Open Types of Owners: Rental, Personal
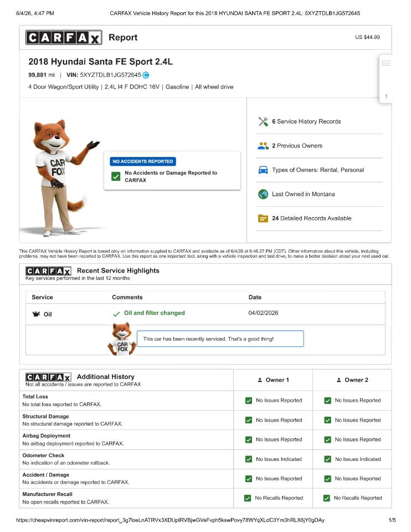The image size is (411, 532). 318,170
